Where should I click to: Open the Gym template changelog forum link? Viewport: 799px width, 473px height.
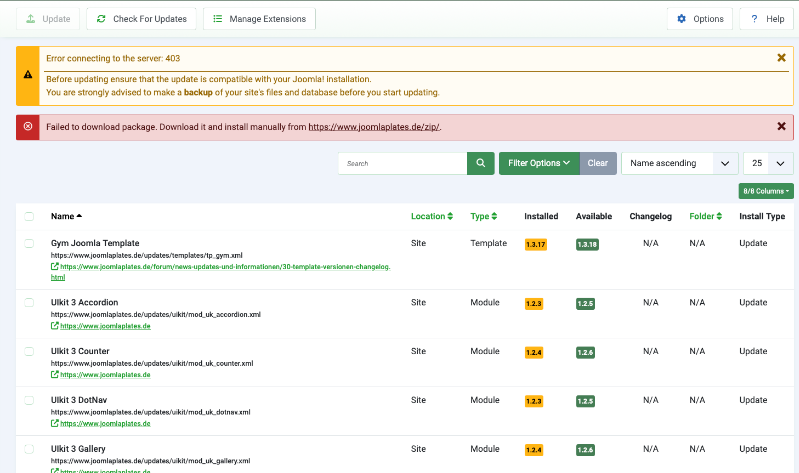pyautogui.click(x=221, y=272)
